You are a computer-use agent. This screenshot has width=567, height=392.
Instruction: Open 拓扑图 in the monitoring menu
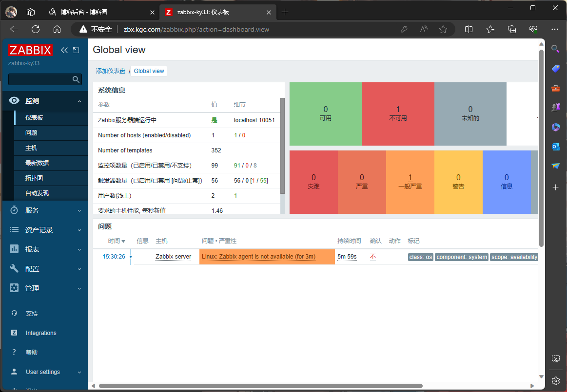[x=51, y=178]
